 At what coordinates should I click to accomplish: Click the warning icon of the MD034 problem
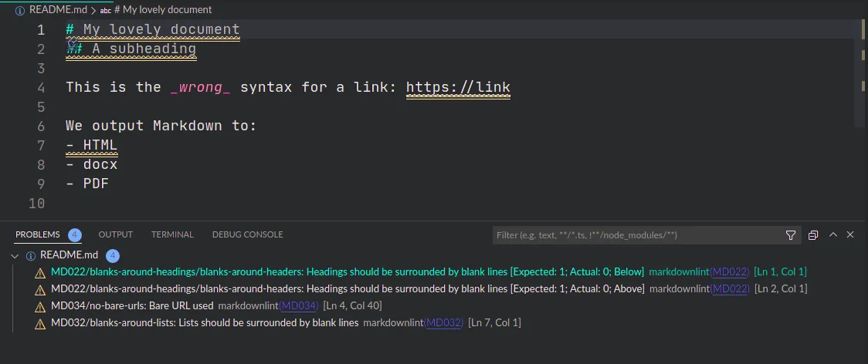point(40,306)
